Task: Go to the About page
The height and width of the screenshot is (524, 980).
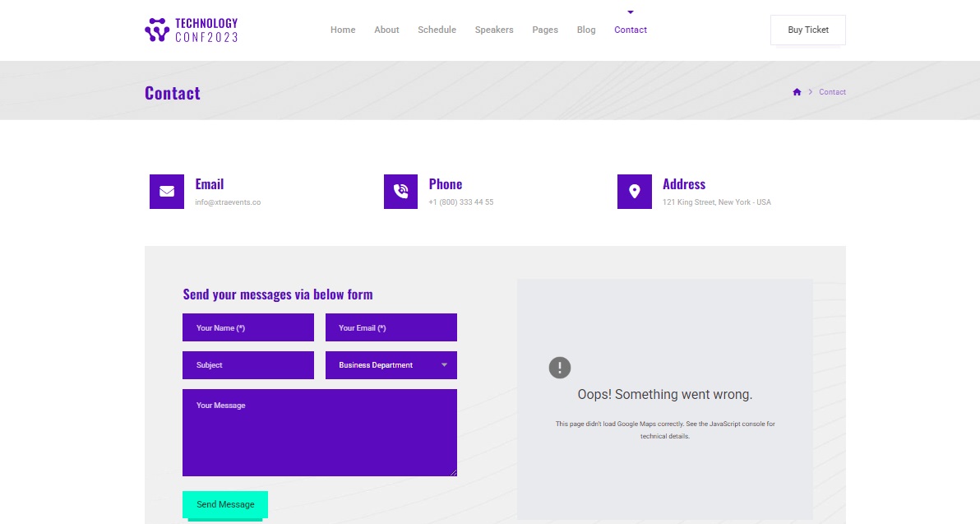Action: [386, 30]
